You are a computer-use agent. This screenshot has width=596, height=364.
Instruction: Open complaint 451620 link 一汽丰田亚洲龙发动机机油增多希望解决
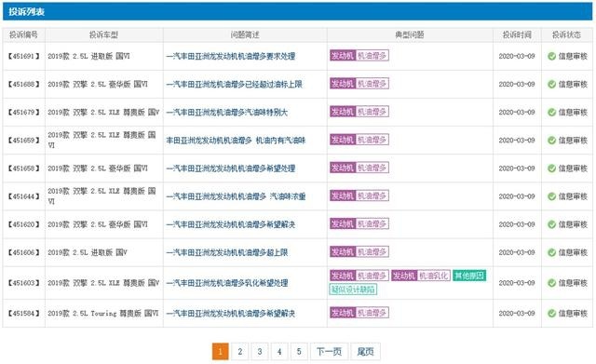click(x=231, y=224)
